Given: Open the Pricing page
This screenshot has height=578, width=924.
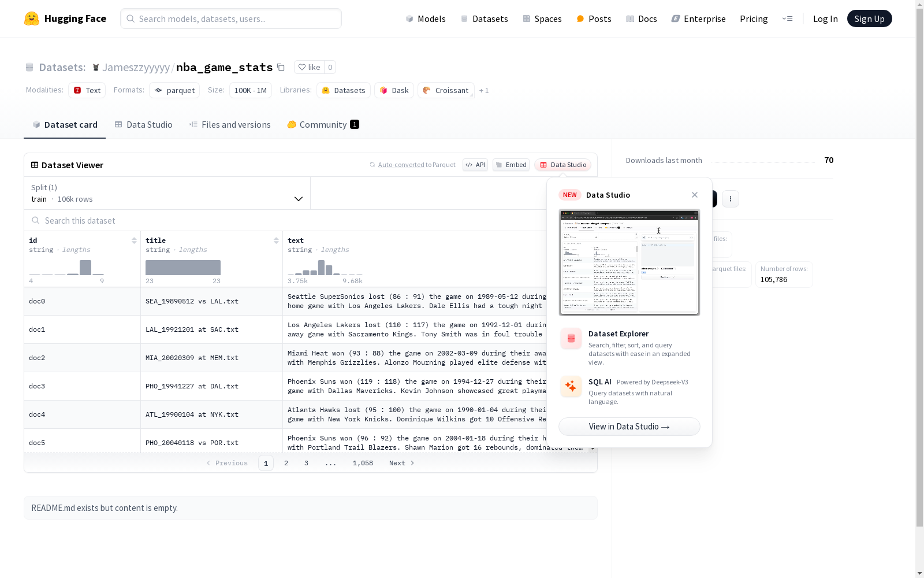Looking at the screenshot, I should [x=754, y=18].
